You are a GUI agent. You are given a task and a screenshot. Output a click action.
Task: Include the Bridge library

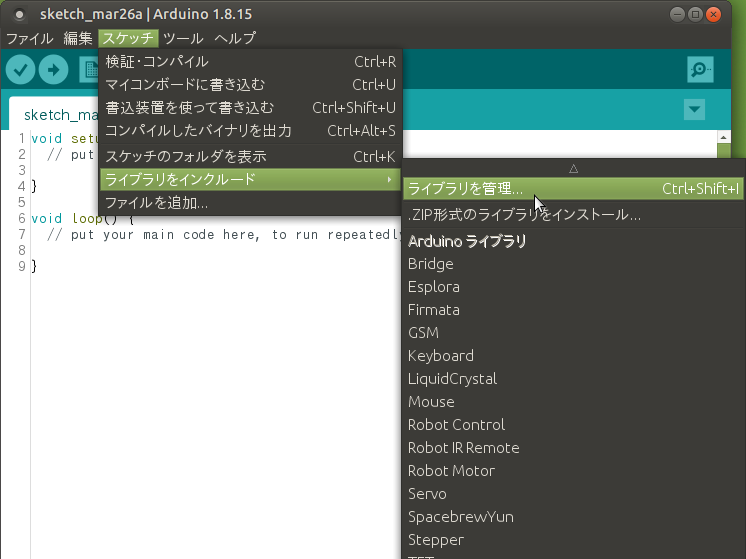point(573,264)
